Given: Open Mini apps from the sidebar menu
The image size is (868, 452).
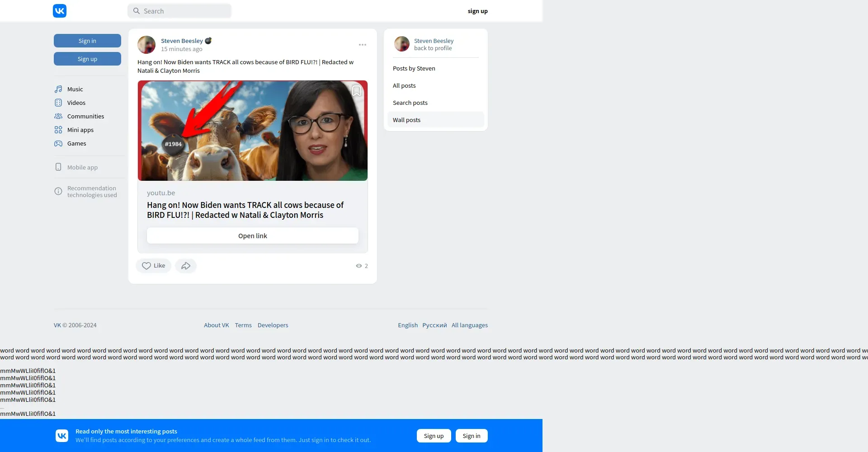Looking at the screenshot, I should point(80,130).
